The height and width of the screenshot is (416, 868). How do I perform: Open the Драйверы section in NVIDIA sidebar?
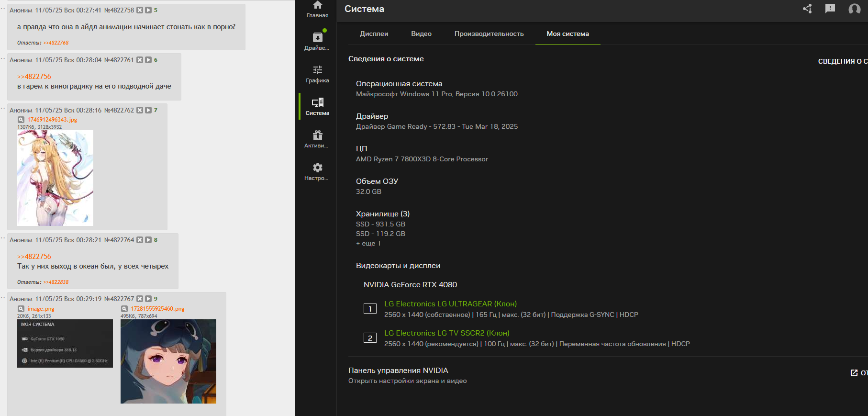(x=317, y=41)
